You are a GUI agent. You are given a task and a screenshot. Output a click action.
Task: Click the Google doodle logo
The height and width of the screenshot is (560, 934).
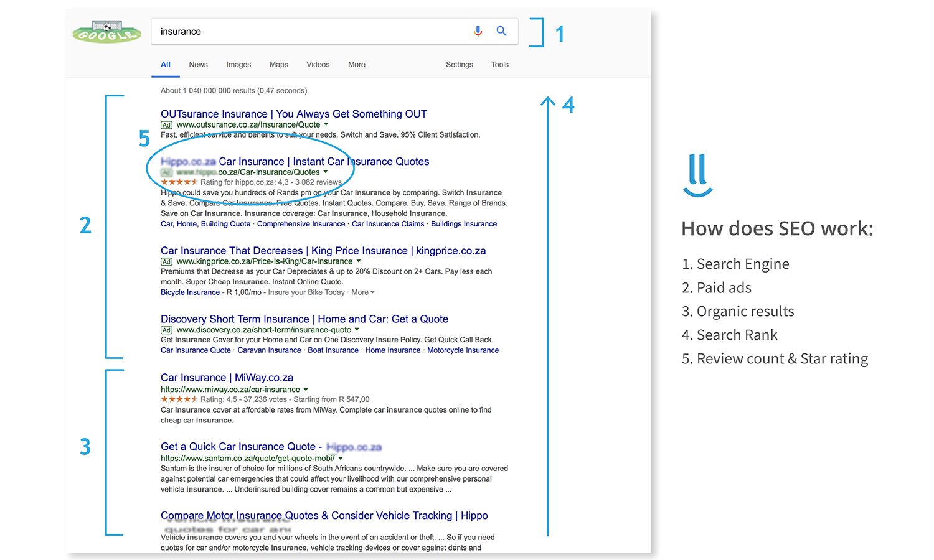pos(106,32)
